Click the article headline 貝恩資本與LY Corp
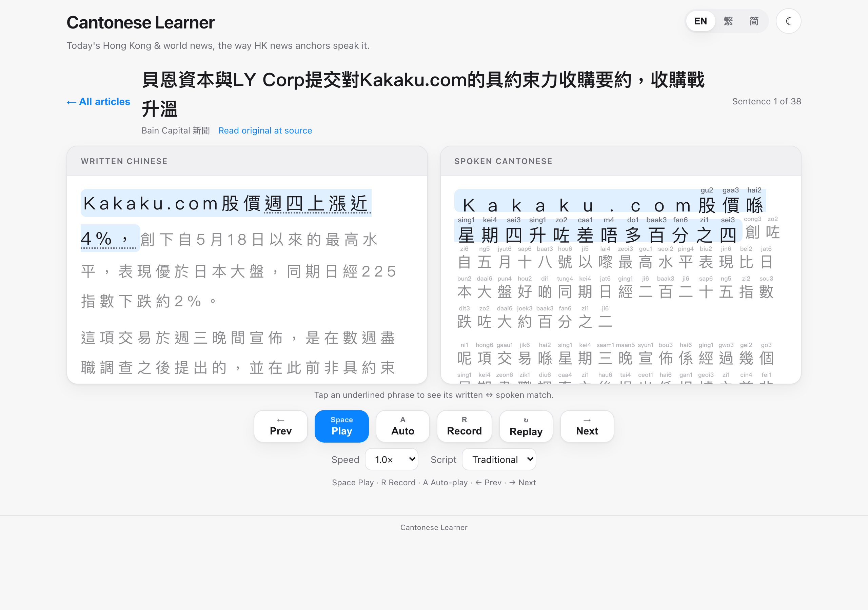This screenshot has width=868, height=610. pyautogui.click(x=423, y=94)
